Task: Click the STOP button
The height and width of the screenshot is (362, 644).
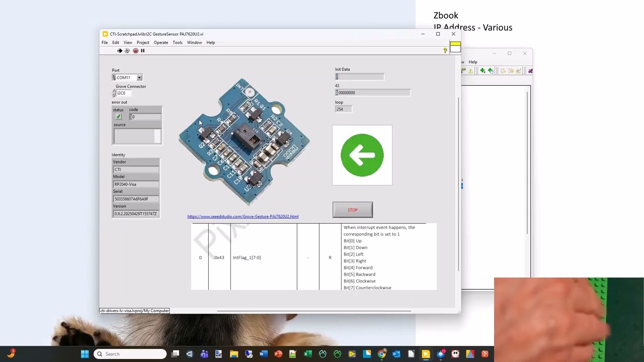Action: tap(353, 210)
